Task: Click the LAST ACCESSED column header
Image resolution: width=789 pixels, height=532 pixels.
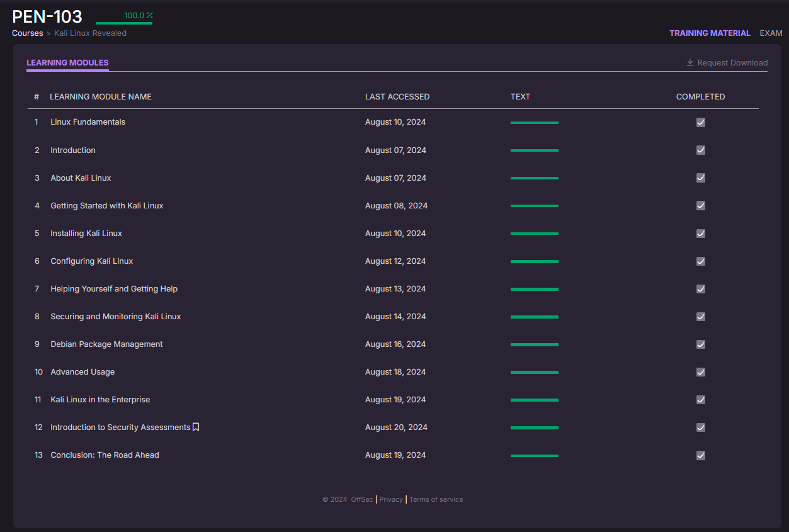Action: coord(397,97)
